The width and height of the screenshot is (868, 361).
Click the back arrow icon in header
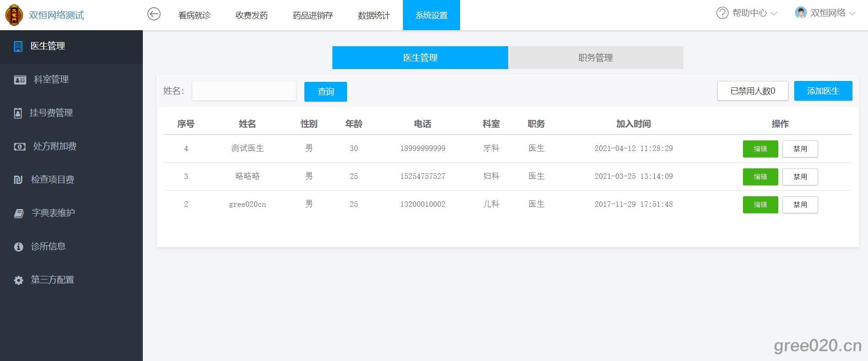coord(154,14)
